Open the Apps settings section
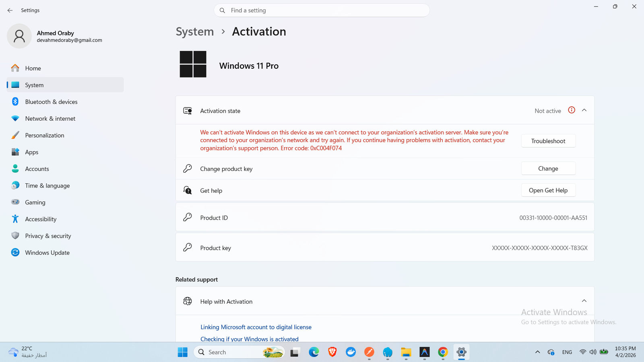This screenshot has width=644, height=362. (x=65, y=152)
